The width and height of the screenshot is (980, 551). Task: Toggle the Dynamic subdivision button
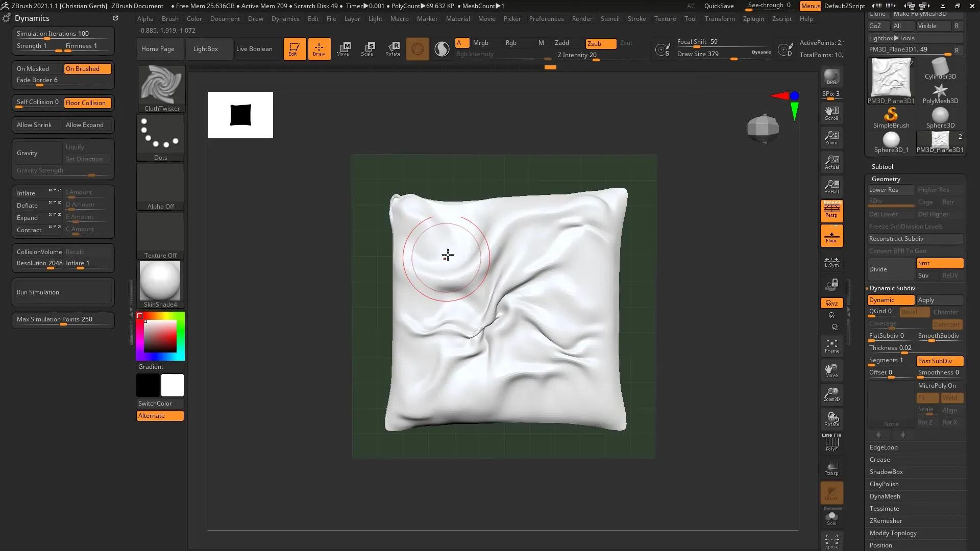(x=891, y=300)
